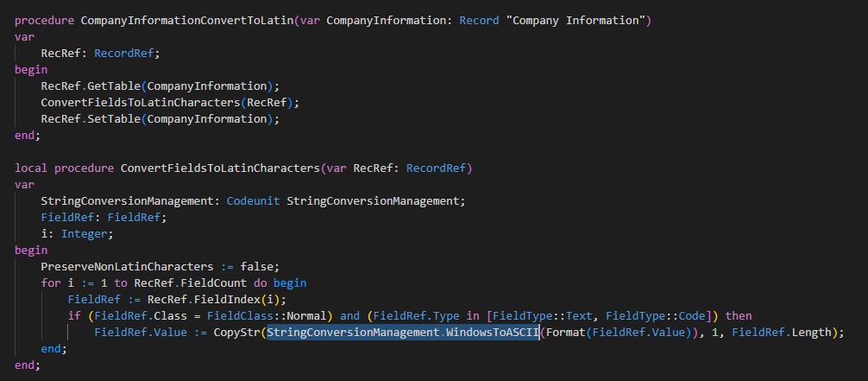Click final 'end;' of the file

[x=28, y=365]
